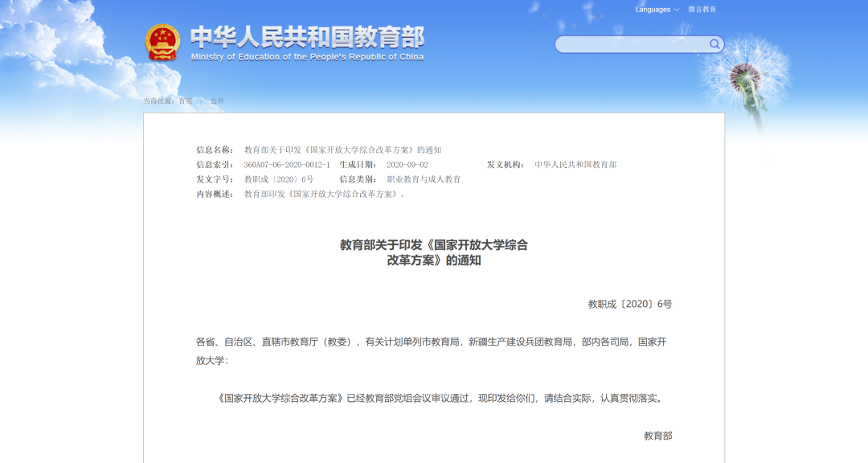Click the generation date 2020-09-02
868x463 pixels.
click(x=407, y=165)
